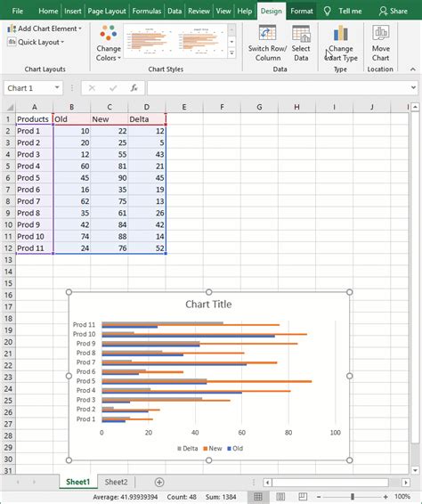Viewport: 422px width, 504px height.
Task: Click horizontal scrollbar right arrow
Action: pos(406,483)
